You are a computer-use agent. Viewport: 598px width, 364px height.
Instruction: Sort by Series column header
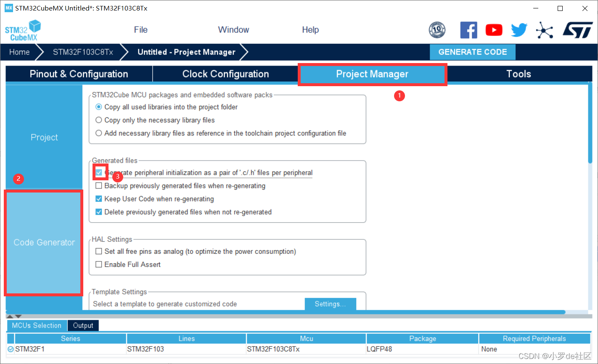(70, 338)
